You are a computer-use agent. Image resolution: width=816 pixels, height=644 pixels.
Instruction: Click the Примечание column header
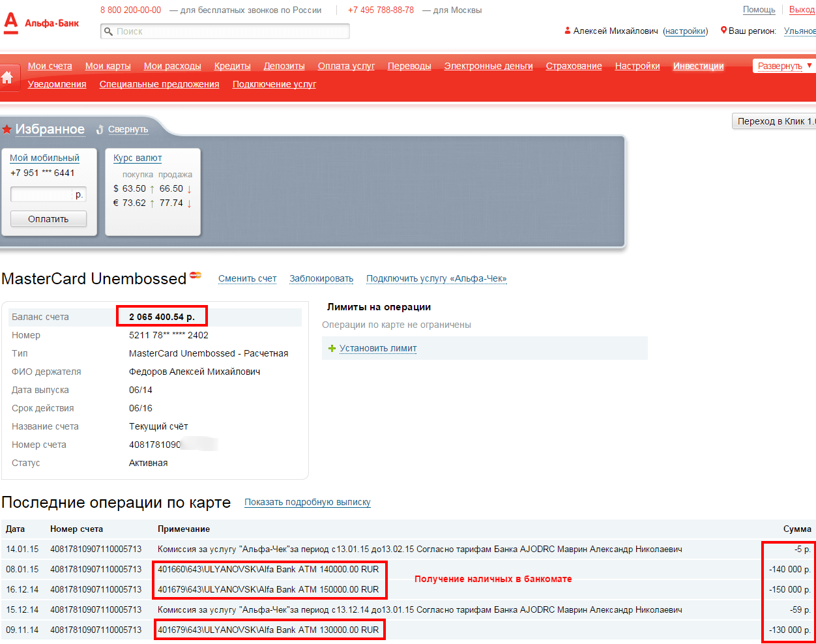point(184,529)
